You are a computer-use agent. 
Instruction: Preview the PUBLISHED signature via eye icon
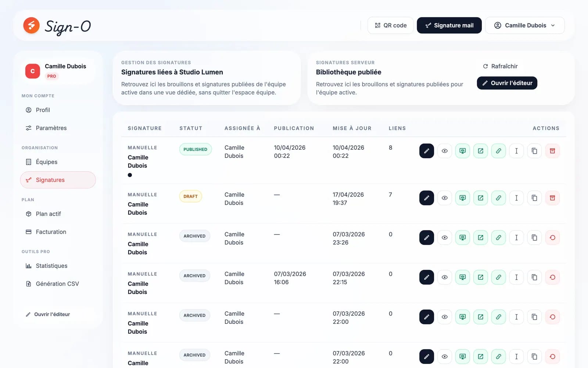(444, 151)
